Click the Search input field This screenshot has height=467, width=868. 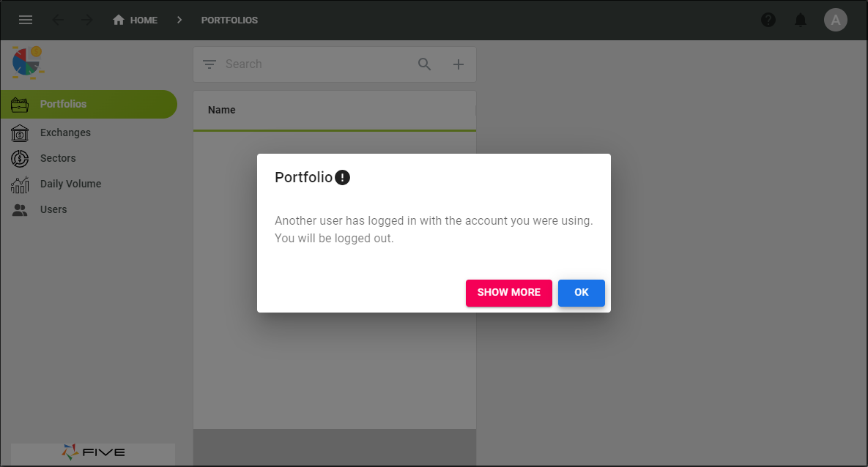click(316, 64)
